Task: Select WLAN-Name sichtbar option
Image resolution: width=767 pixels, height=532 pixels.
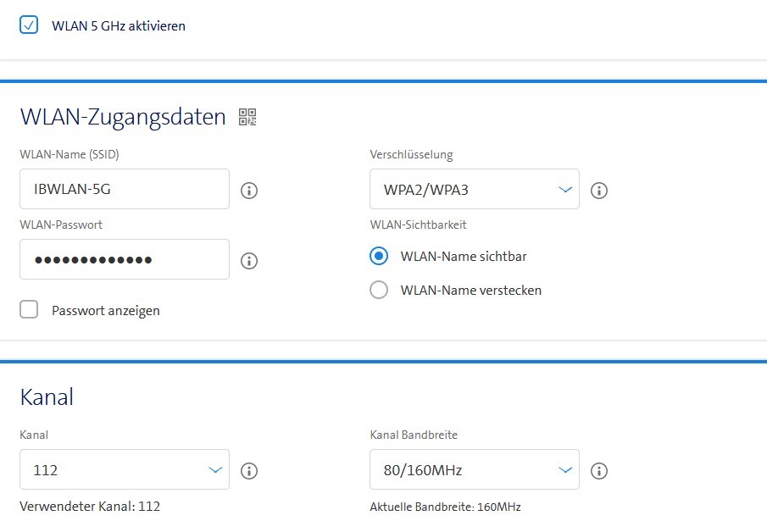Action: [x=379, y=256]
